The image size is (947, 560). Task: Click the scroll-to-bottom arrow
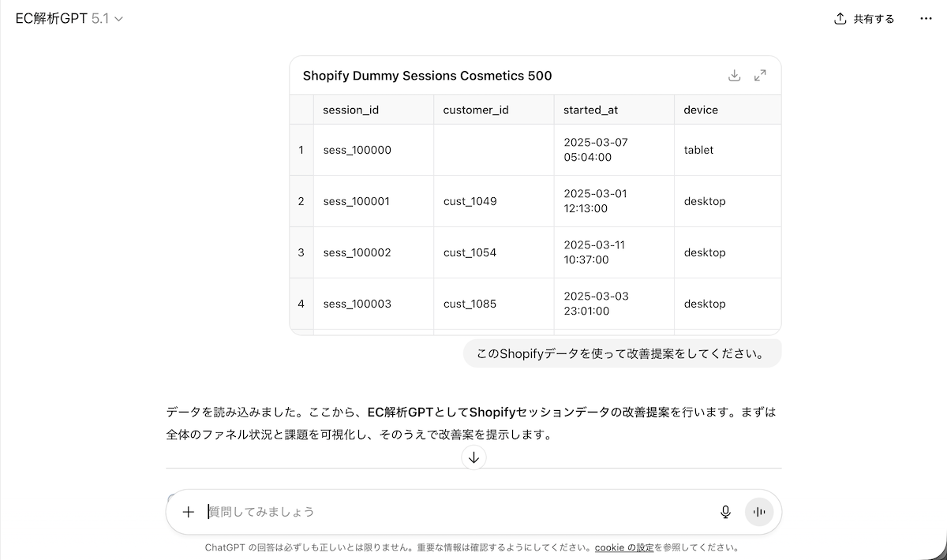tap(473, 457)
